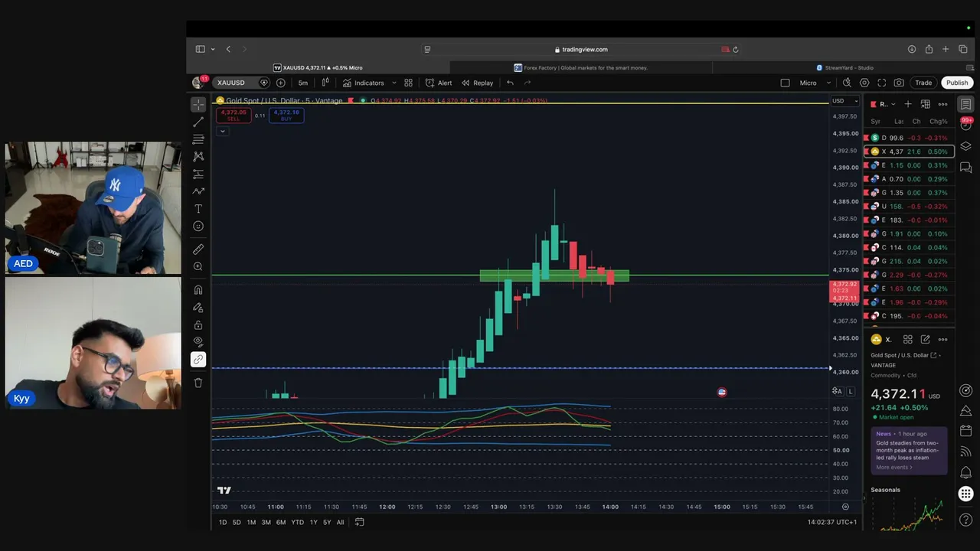Viewport: 980px width, 551px height.
Task: Start bar Replay mode
Action: 477,83
